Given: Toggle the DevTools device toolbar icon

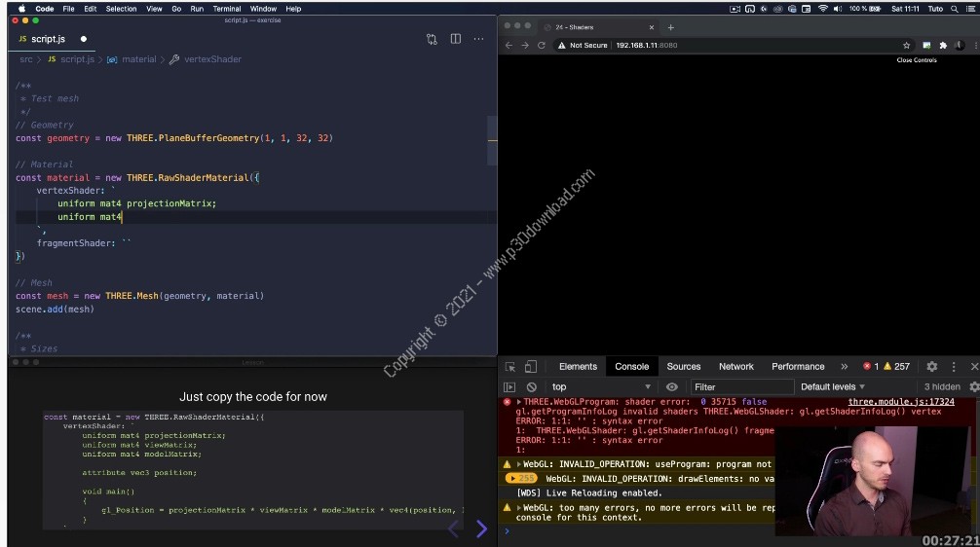Looking at the screenshot, I should (x=530, y=367).
